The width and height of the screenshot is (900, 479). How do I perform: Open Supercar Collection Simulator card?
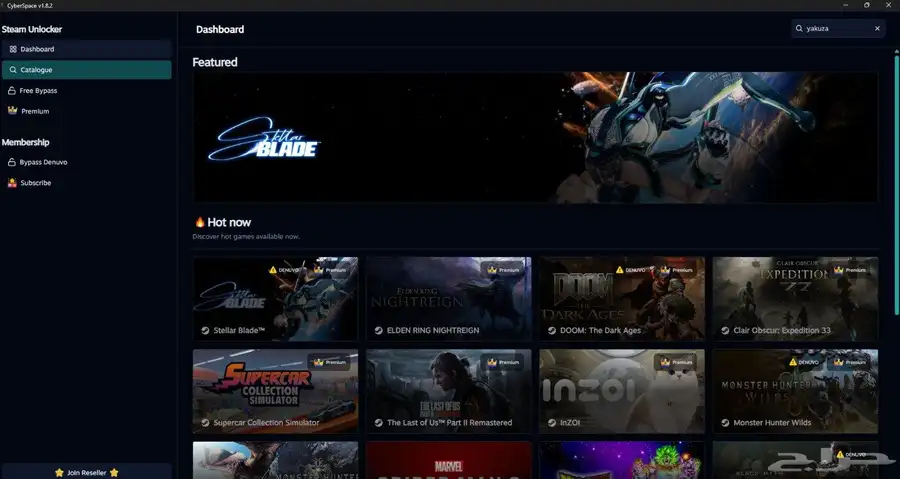point(276,391)
